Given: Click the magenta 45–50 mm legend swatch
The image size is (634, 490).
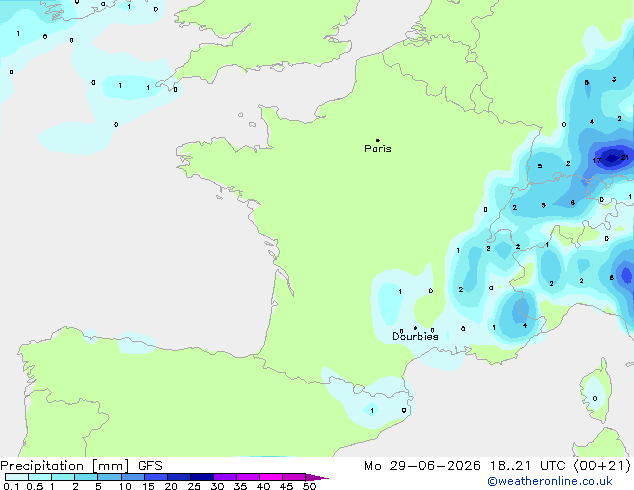Looking at the screenshot, I should tap(294, 477).
